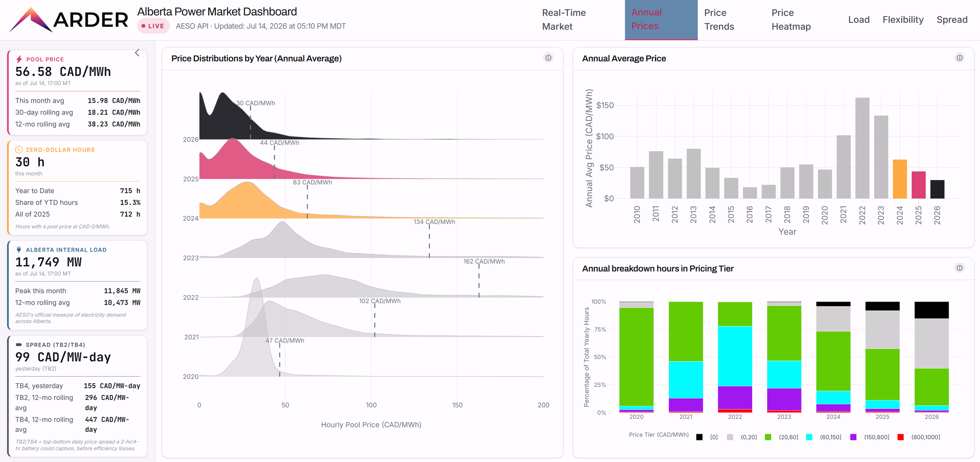Click the 'All of 2025' hours row

78,214
